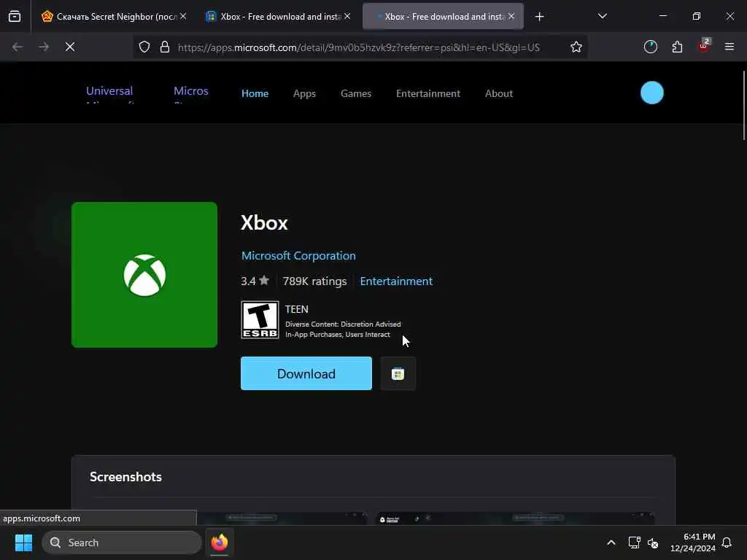Viewport: 747px width, 560px height.
Task: Go to the Games navigation item
Action: tap(356, 93)
